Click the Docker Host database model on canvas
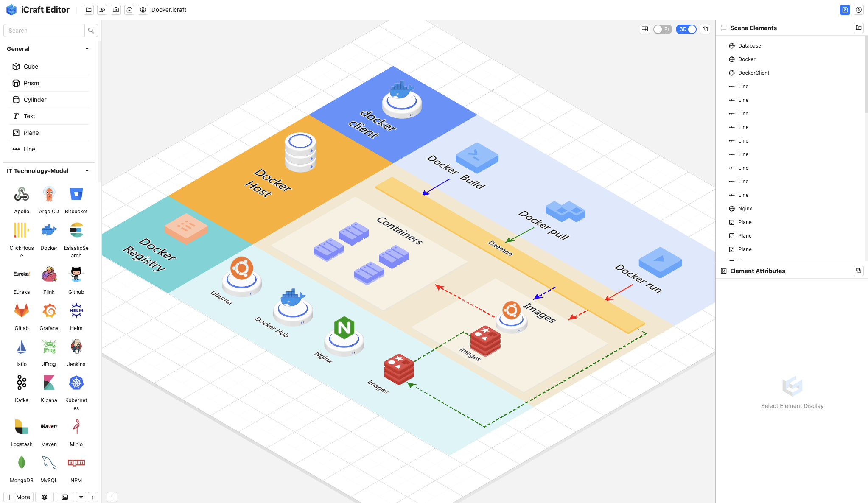Image resolution: width=868 pixels, height=503 pixels. click(x=300, y=152)
